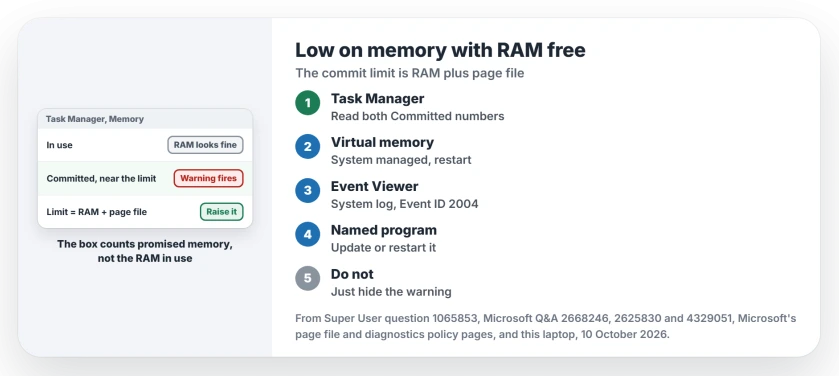
Task: Click 'Just hide the warning' text
Action: point(391,291)
